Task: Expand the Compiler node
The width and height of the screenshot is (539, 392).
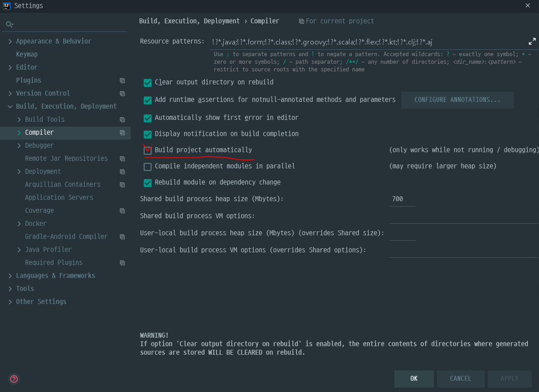Action: pyautogui.click(x=19, y=132)
